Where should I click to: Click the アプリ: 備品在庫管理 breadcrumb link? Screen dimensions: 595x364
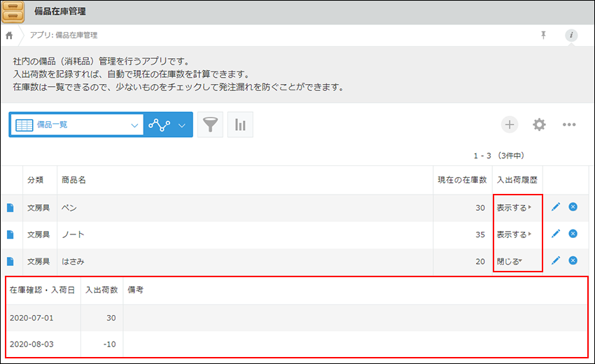coord(64,35)
